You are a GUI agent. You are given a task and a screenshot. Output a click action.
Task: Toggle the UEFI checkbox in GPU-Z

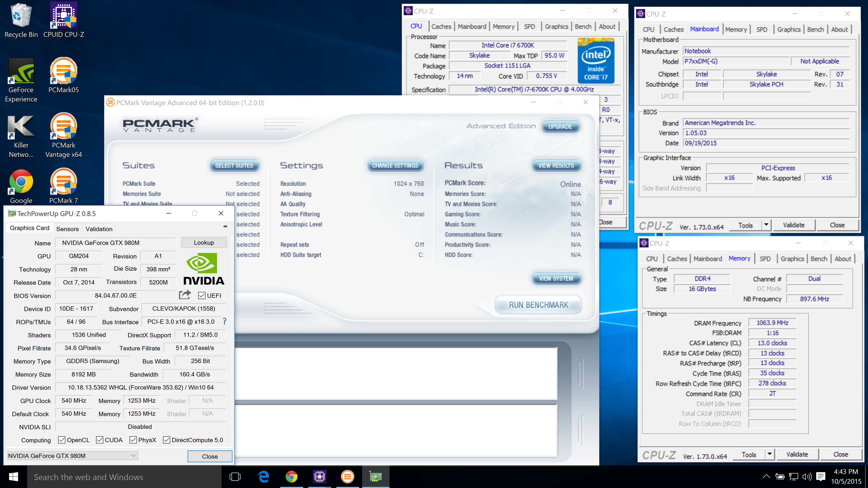(x=202, y=295)
